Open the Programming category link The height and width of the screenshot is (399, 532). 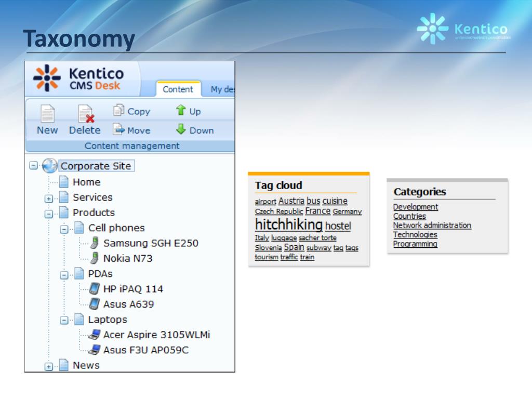pos(415,244)
